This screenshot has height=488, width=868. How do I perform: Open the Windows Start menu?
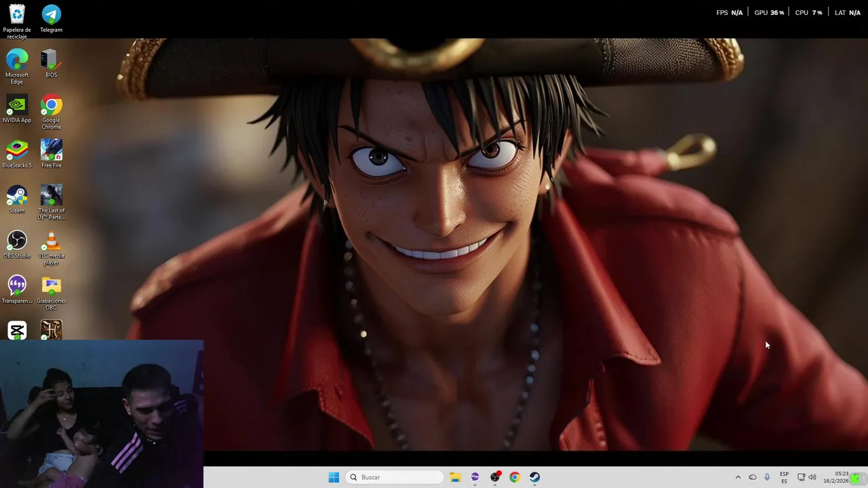334,477
